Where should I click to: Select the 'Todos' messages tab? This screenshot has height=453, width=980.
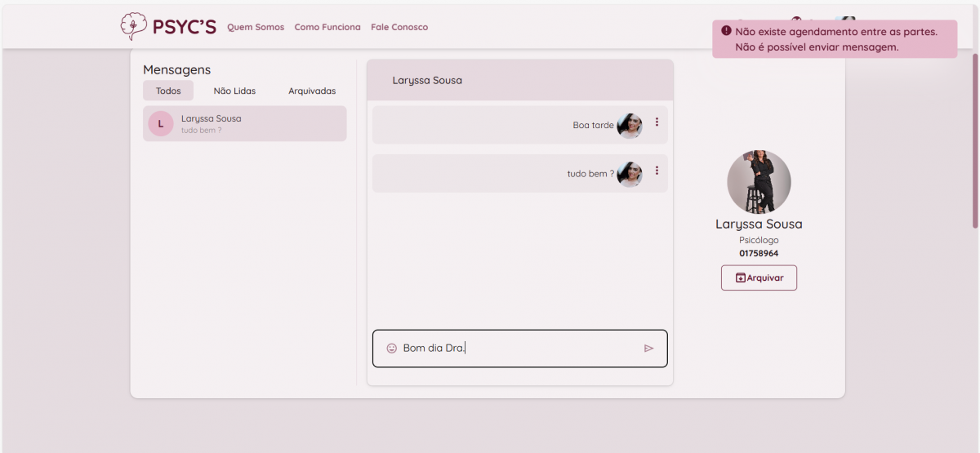pyautogui.click(x=168, y=91)
